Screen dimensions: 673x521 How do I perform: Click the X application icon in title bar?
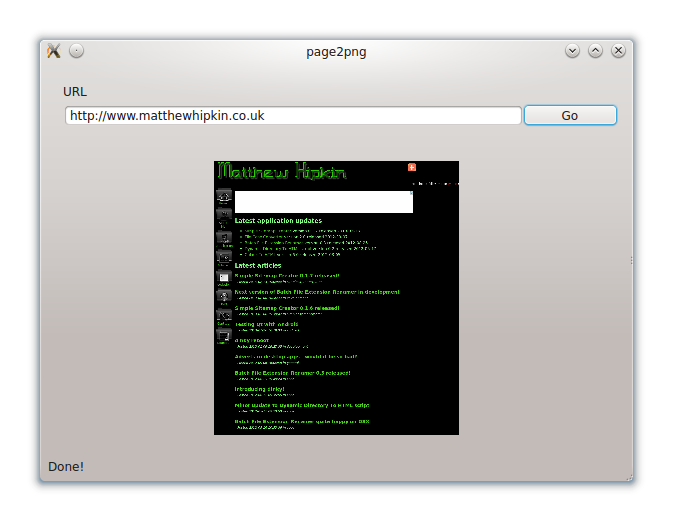point(54,51)
